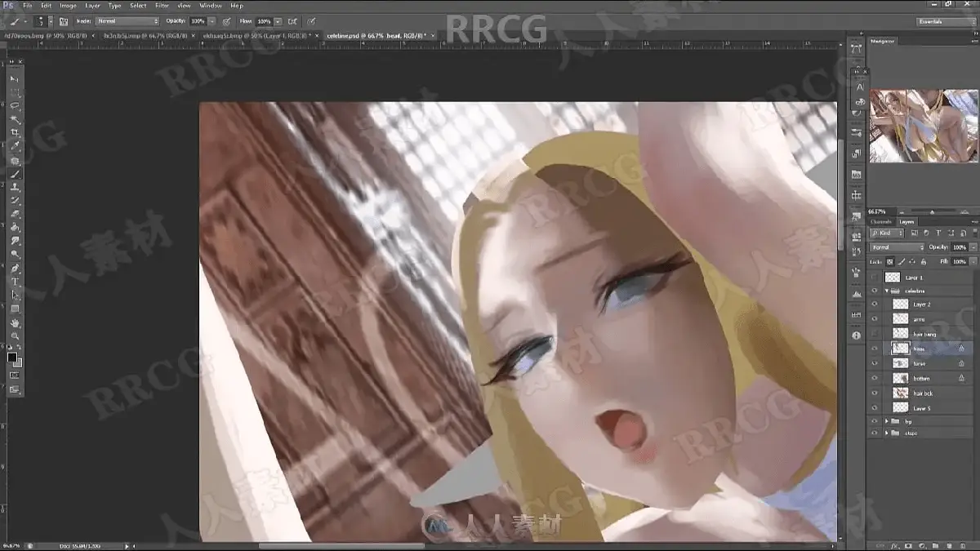This screenshot has height=551, width=980.
Task: Select the Lasso tool
Action: pyautogui.click(x=15, y=105)
